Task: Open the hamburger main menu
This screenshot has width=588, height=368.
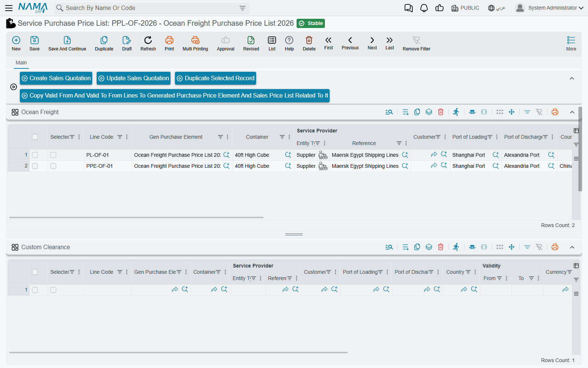Action: 9,8
